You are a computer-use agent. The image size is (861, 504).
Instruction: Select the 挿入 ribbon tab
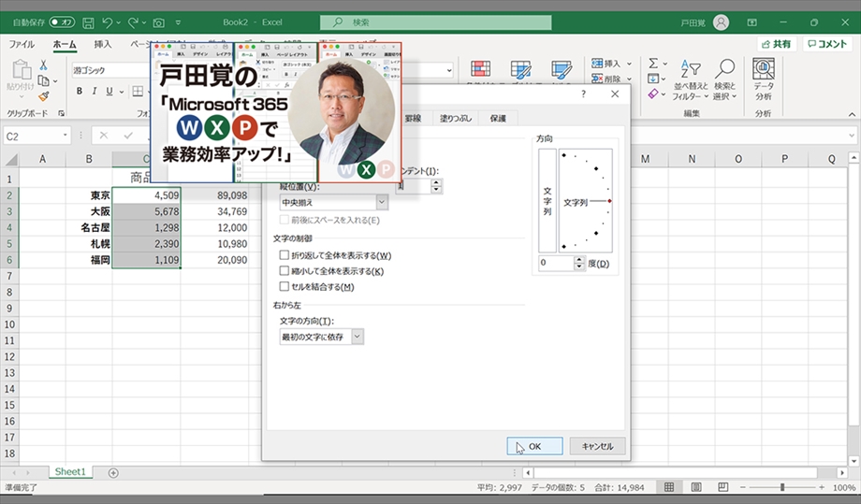103,45
